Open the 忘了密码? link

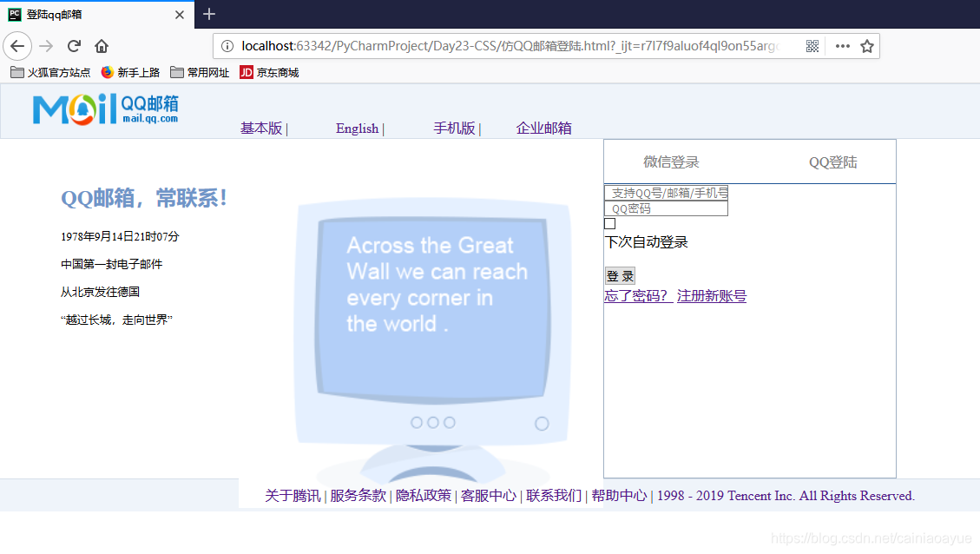[x=638, y=296]
